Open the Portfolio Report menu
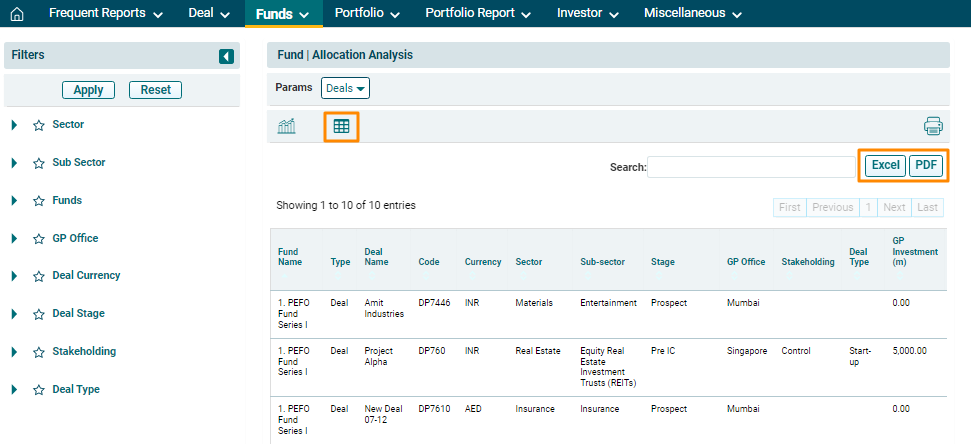 [477, 14]
